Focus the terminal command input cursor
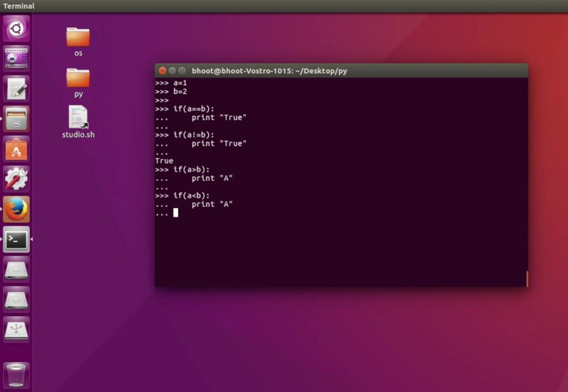 coord(175,212)
